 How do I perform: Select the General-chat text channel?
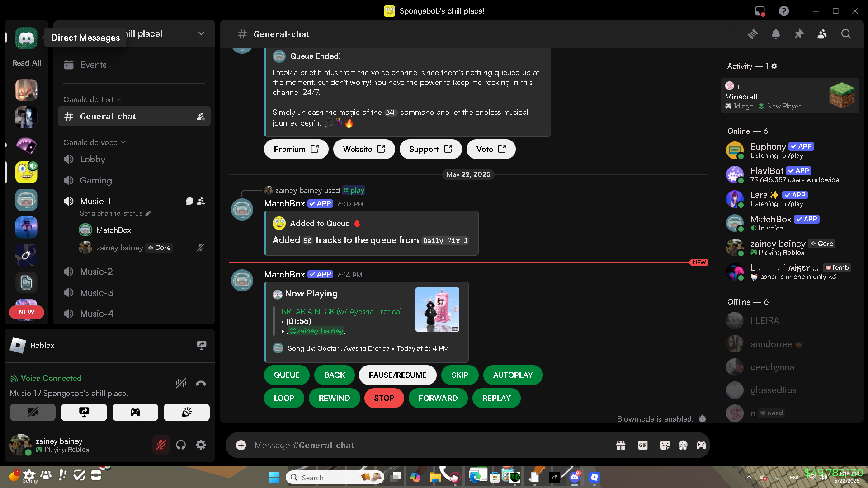(134, 117)
